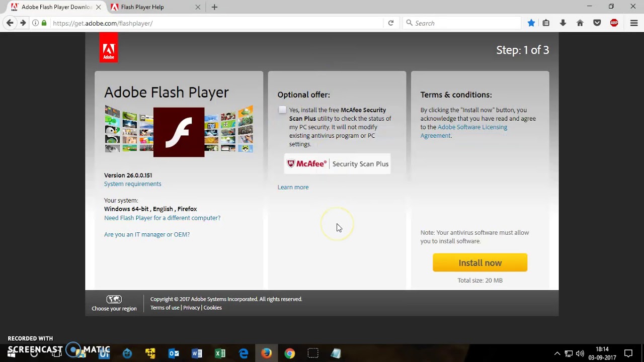Open Excel from the taskbar
The height and width of the screenshot is (362, 644).
point(220,353)
